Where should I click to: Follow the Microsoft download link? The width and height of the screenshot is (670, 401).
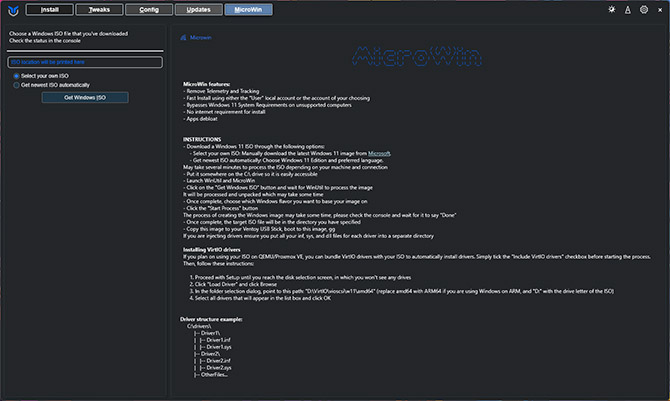379,153
